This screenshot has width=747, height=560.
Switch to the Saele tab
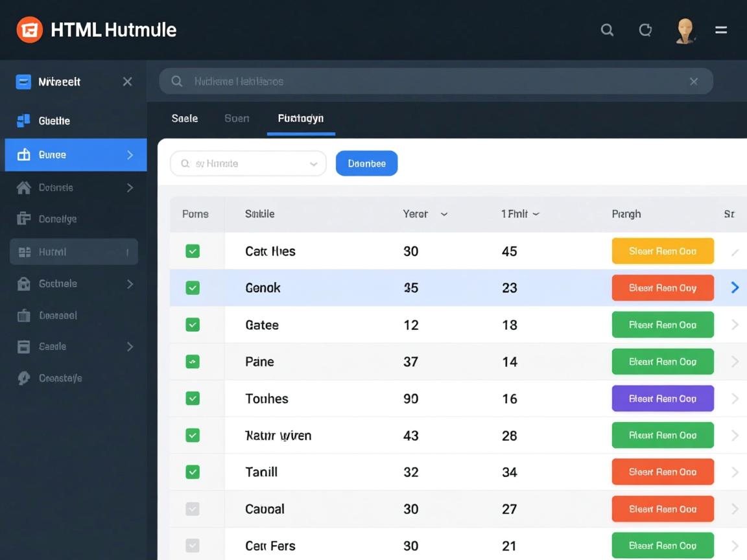tap(185, 119)
